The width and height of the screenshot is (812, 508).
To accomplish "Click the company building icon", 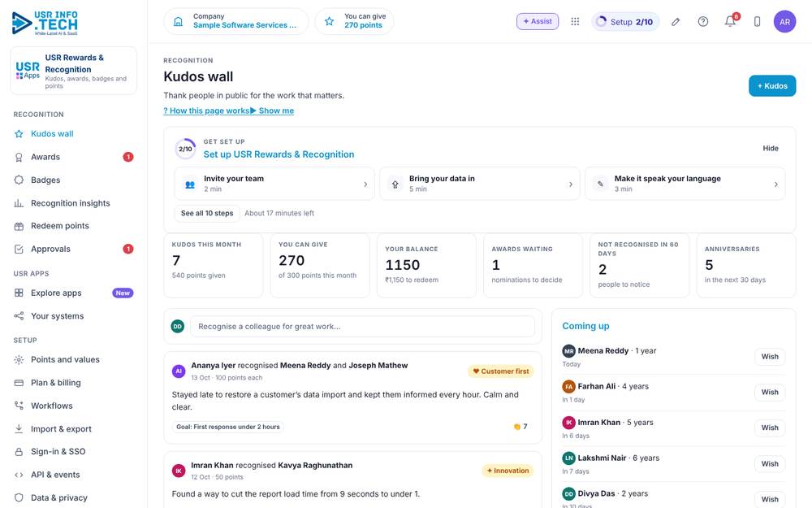I will (x=178, y=21).
